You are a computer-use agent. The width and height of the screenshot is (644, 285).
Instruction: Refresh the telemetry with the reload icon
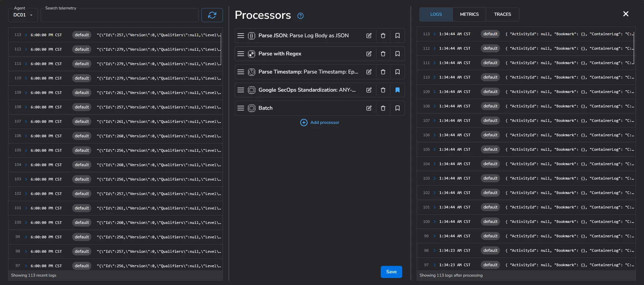(x=212, y=15)
